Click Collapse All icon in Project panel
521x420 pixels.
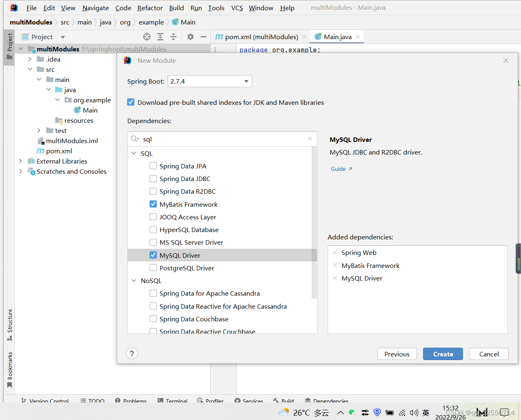tap(173, 37)
